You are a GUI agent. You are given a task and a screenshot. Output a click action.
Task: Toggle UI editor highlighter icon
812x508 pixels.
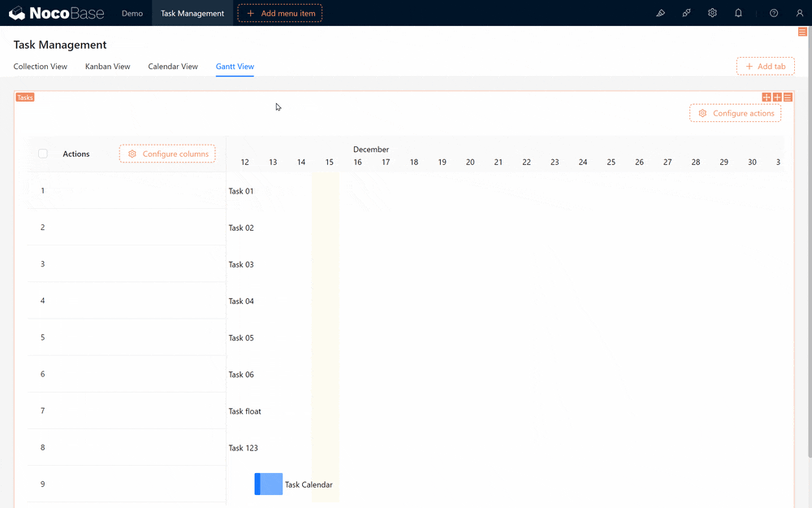(x=660, y=13)
